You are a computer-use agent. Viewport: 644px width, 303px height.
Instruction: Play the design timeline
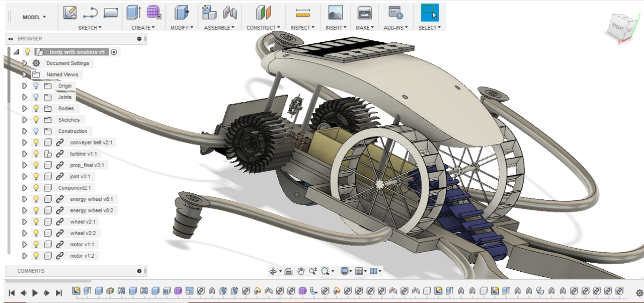pos(35,292)
